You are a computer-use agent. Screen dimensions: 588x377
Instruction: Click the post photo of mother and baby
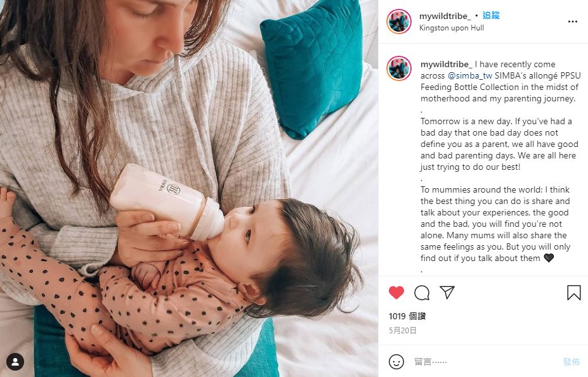[189, 189]
